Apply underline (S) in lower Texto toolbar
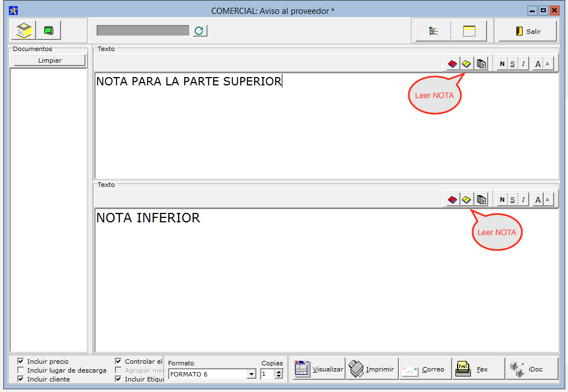The width and height of the screenshot is (568, 392). pyautogui.click(x=512, y=200)
